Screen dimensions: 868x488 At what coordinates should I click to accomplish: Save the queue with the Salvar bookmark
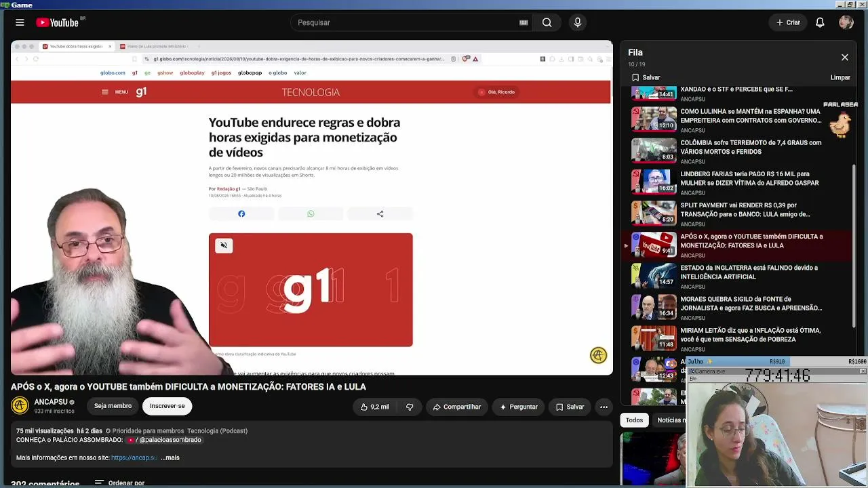[646, 77]
